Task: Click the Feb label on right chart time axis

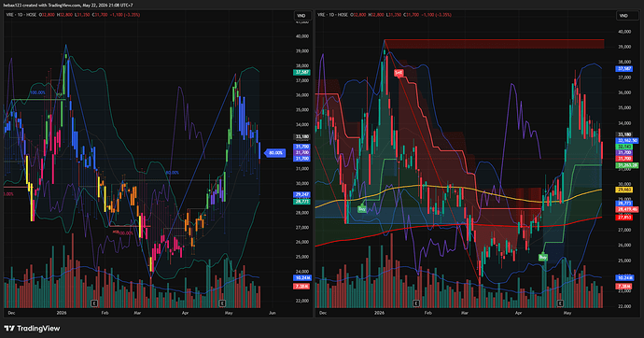Action: (x=428, y=313)
